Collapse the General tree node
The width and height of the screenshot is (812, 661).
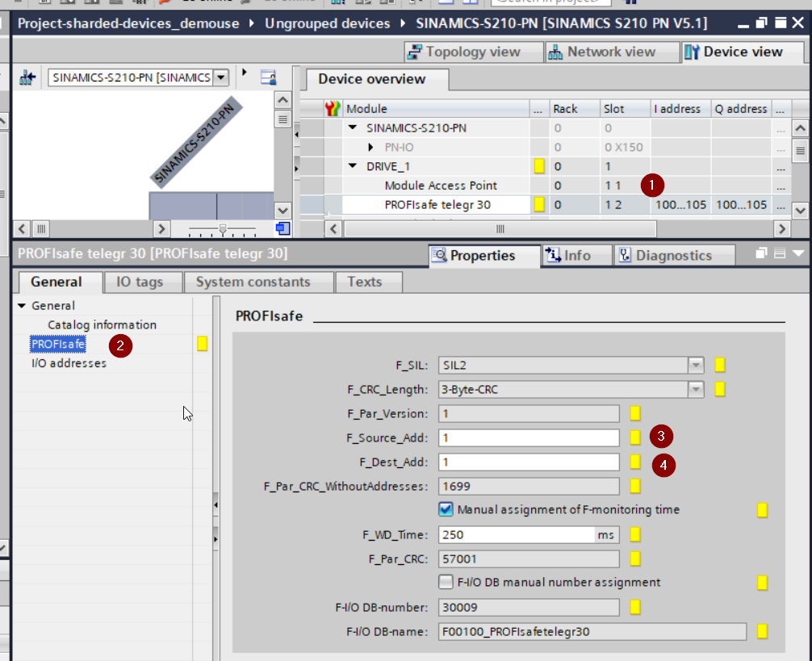pos(22,305)
